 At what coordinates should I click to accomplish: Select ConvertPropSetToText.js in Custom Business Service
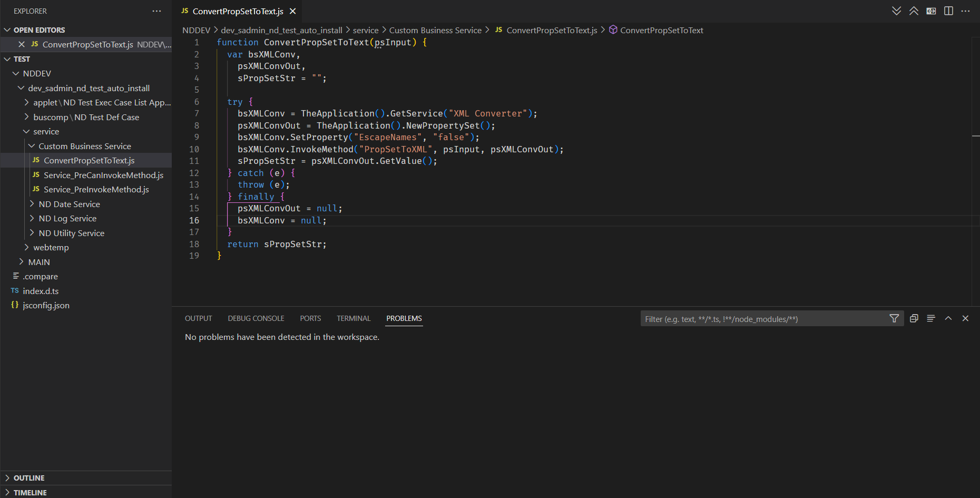[89, 160]
